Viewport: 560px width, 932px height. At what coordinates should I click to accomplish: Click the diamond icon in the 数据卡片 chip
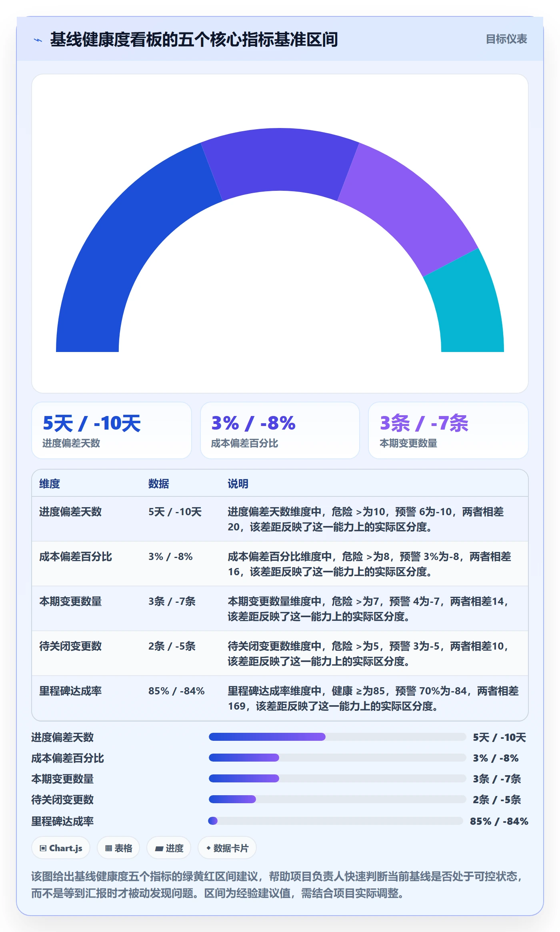point(208,848)
